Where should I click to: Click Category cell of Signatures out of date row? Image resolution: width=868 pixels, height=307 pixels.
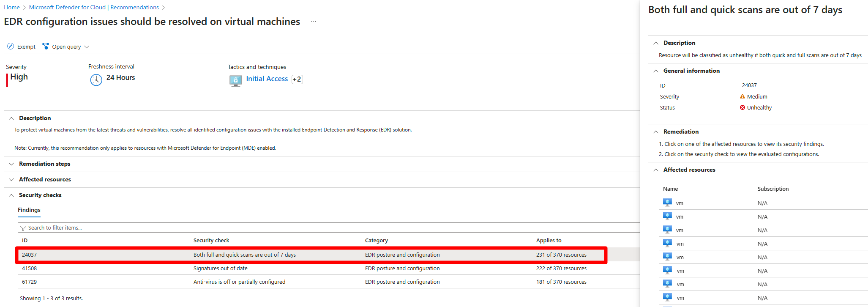tap(402, 269)
